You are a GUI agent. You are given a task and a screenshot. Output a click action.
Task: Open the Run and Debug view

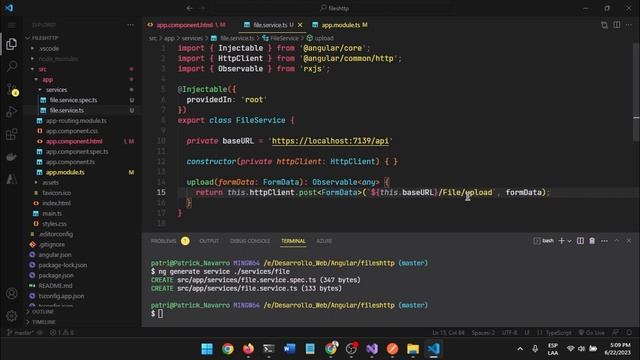click(11, 111)
